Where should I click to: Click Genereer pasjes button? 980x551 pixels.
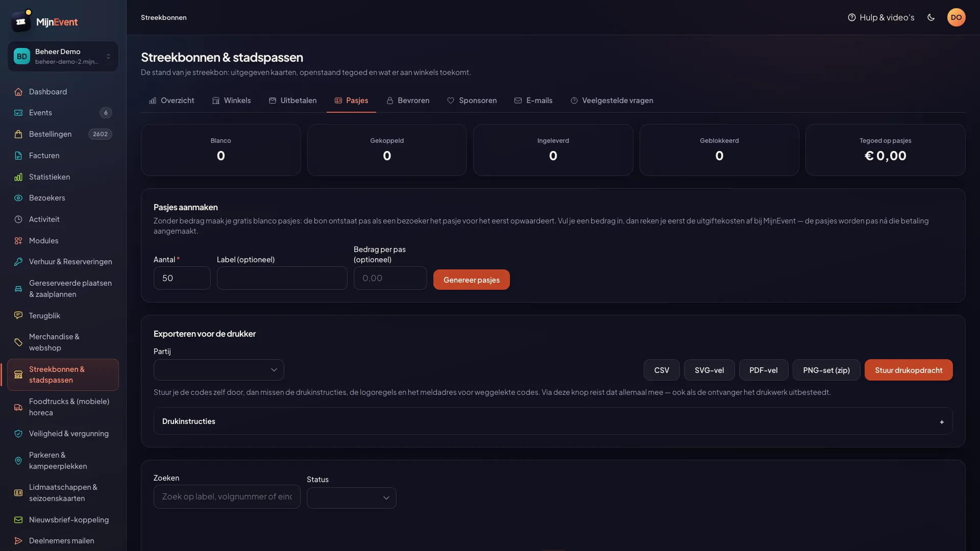coord(471,280)
